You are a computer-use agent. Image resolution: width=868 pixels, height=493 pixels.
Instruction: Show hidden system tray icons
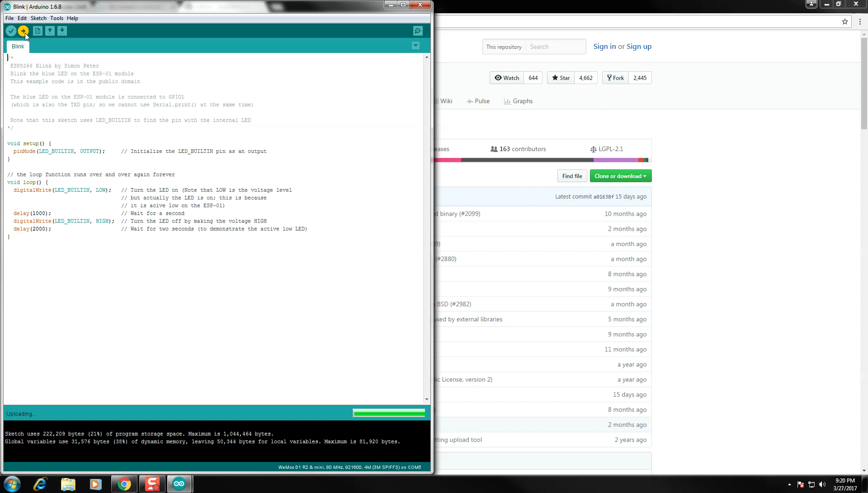pos(789,484)
